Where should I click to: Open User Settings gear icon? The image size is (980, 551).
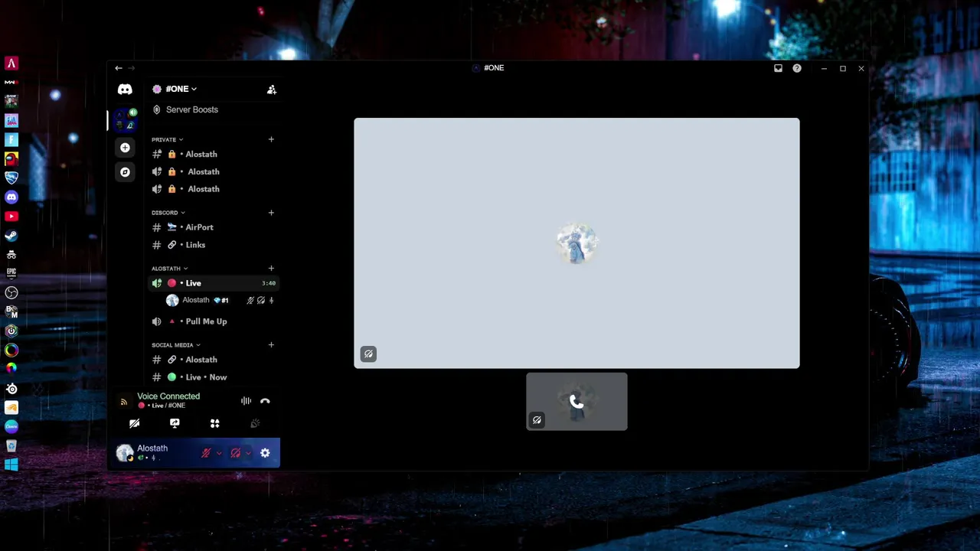265,453
